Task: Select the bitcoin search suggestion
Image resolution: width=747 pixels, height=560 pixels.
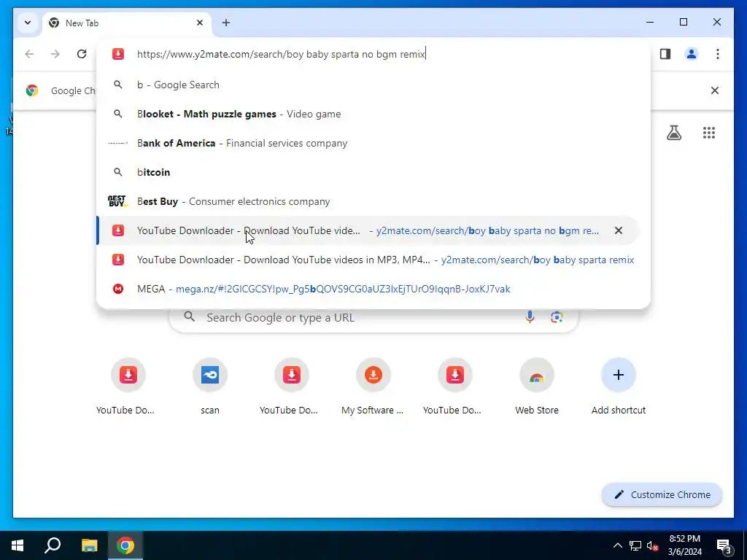Action: point(373,172)
